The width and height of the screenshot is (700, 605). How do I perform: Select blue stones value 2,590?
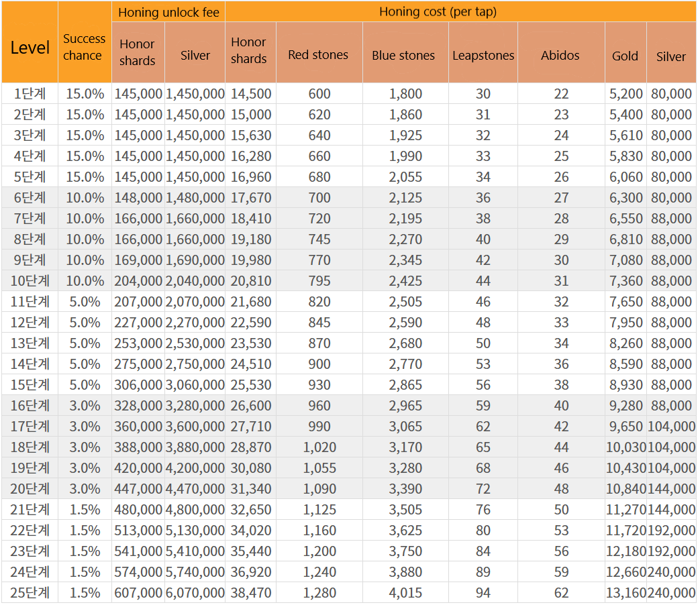pyautogui.click(x=405, y=322)
